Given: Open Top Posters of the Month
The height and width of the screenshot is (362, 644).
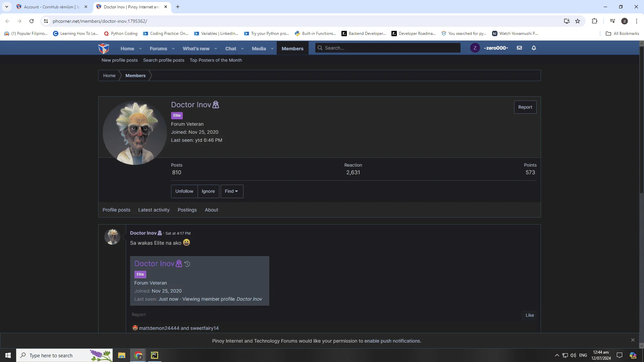Looking at the screenshot, I should coord(216,60).
